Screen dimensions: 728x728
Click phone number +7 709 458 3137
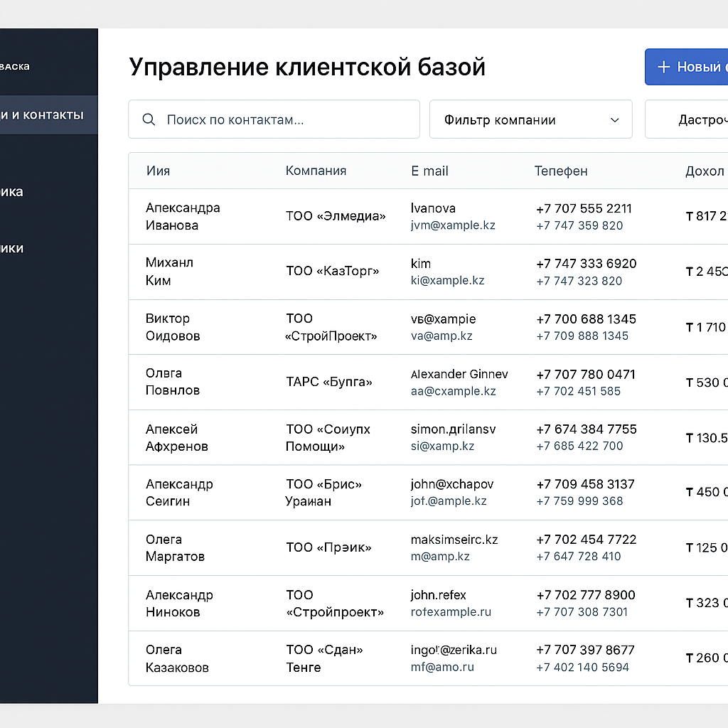coord(586,484)
